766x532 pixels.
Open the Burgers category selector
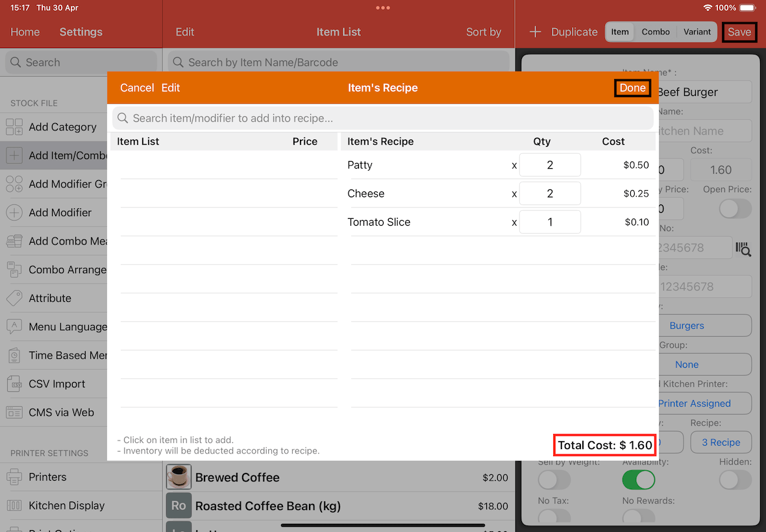[x=704, y=326]
